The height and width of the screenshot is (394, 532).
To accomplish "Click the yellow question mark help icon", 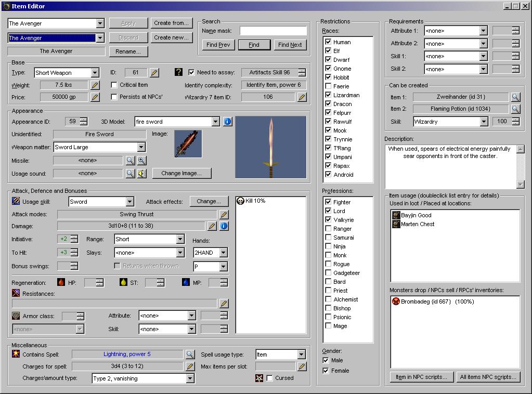I will click(x=178, y=72).
